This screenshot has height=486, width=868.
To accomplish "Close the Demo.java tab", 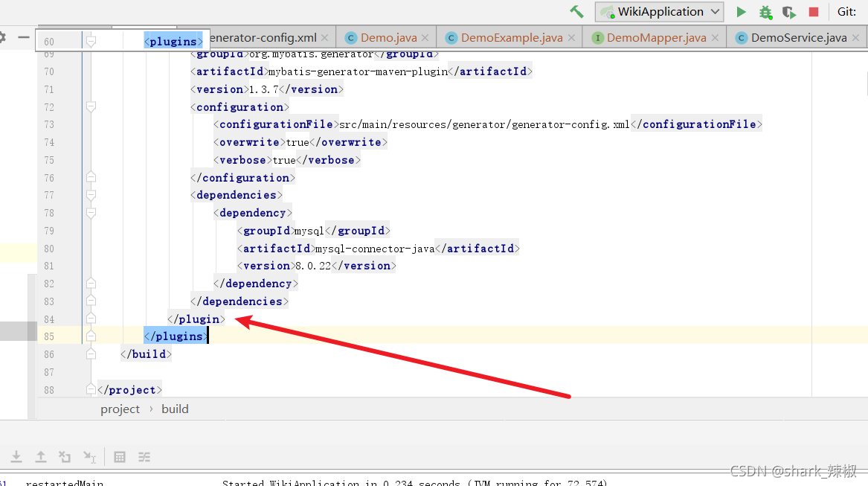I will pos(425,38).
